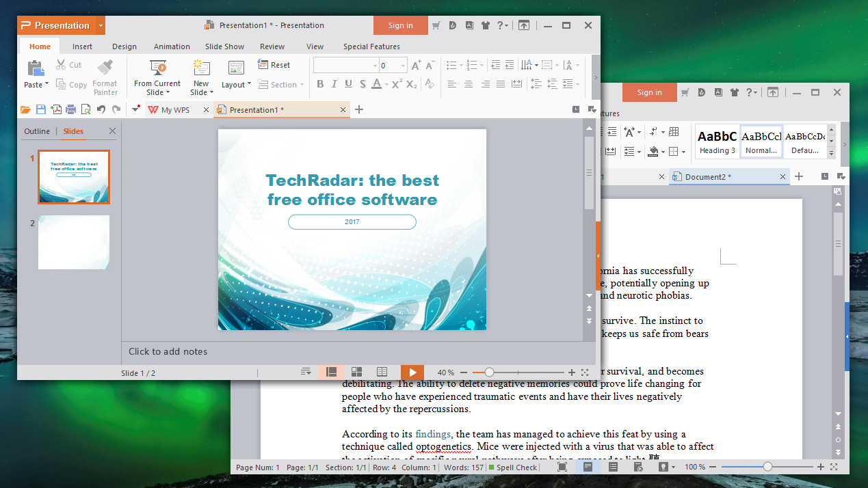868x488 pixels.
Task: Toggle Bold formatting in presentation ribbon
Action: pyautogui.click(x=319, y=85)
